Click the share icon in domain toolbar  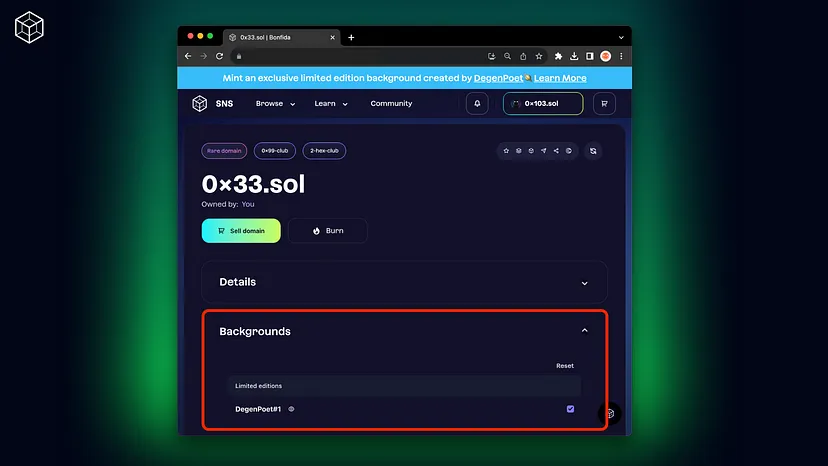point(556,151)
